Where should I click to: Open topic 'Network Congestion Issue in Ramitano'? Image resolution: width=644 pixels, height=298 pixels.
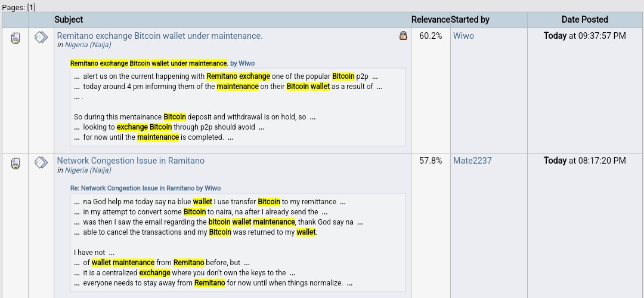131,161
